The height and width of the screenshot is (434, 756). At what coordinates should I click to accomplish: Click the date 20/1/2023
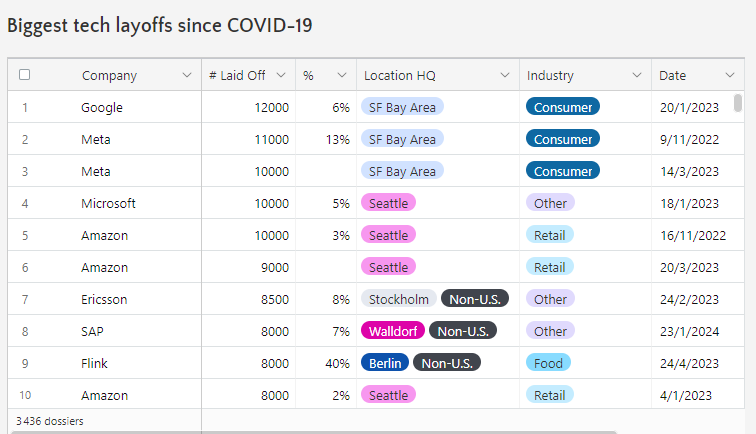pyautogui.click(x=689, y=108)
